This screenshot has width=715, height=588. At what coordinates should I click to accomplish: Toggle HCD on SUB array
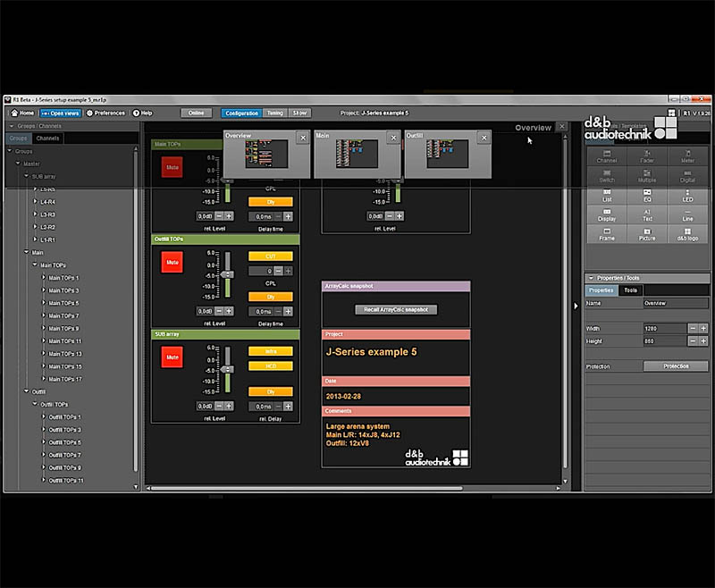tap(271, 366)
